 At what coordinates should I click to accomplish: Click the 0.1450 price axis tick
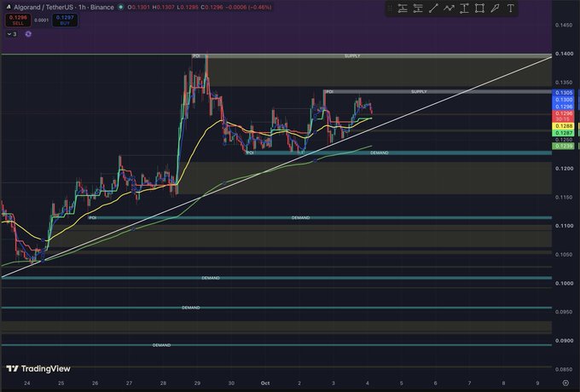pyautogui.click(x=564, y=25)
